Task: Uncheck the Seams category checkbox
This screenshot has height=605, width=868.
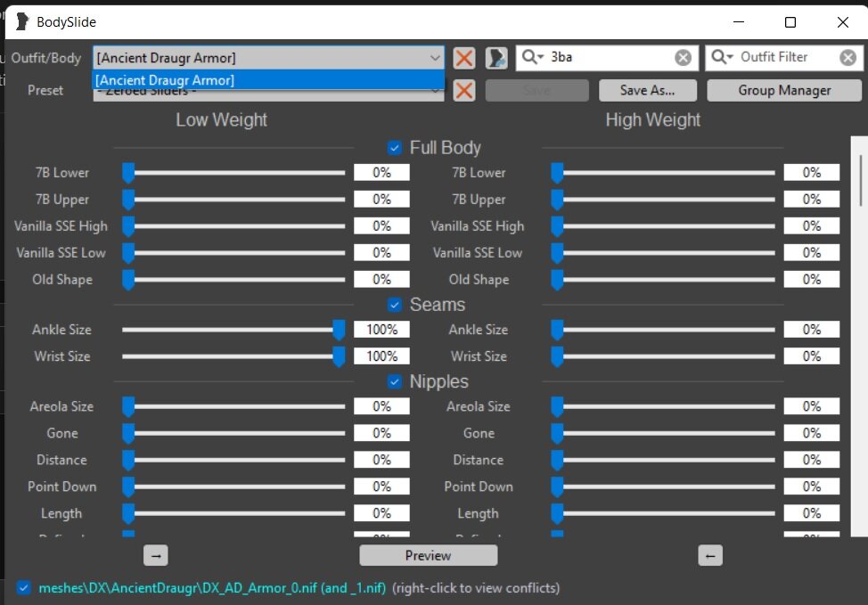Action: click(394, 305)
